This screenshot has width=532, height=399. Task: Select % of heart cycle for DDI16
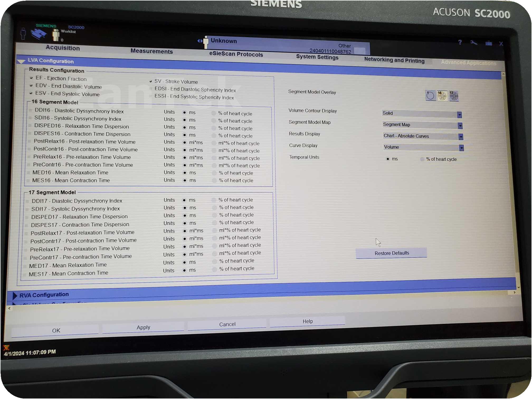point(213,113)
